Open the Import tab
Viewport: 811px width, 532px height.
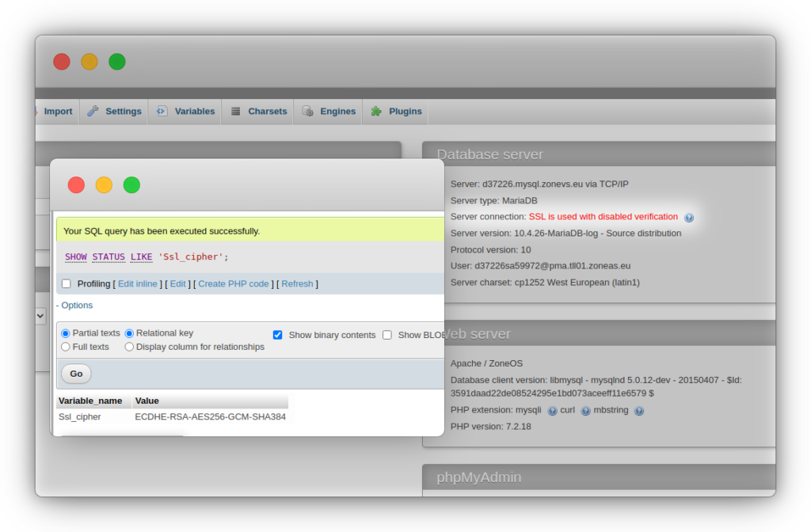tap(57, 112)
